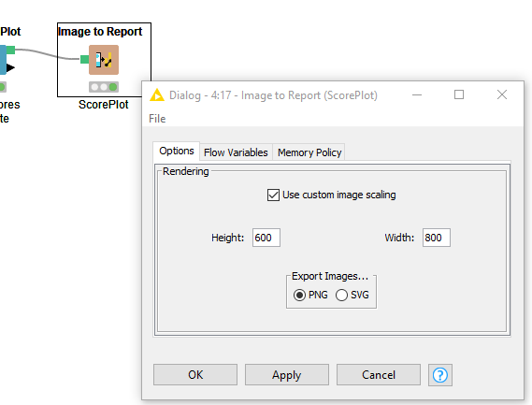Switch to the Memory Policy tab
532x405 pixels.
pyautogui.click(x=309, y=152)
